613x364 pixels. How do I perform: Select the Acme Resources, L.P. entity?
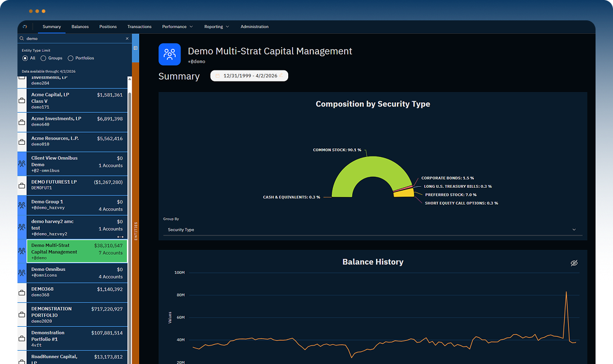click(x=77, y=142)
